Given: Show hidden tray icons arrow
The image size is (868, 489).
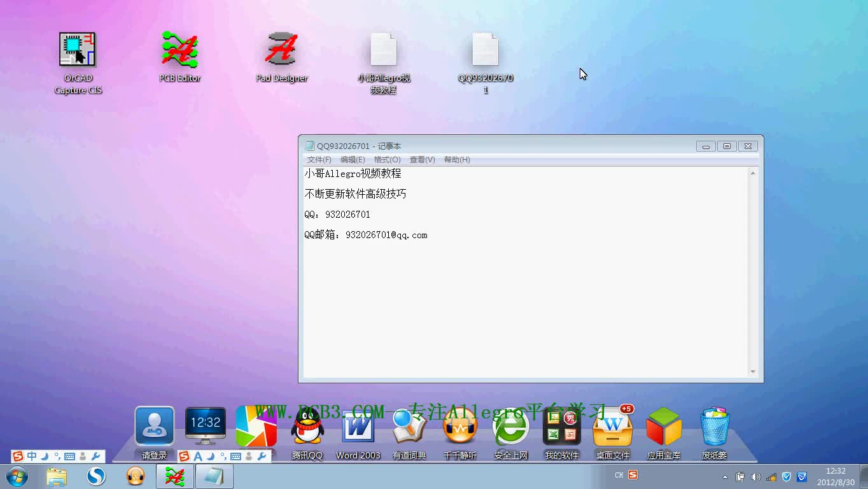Looking at the screenshot, I should click(725, 477).
